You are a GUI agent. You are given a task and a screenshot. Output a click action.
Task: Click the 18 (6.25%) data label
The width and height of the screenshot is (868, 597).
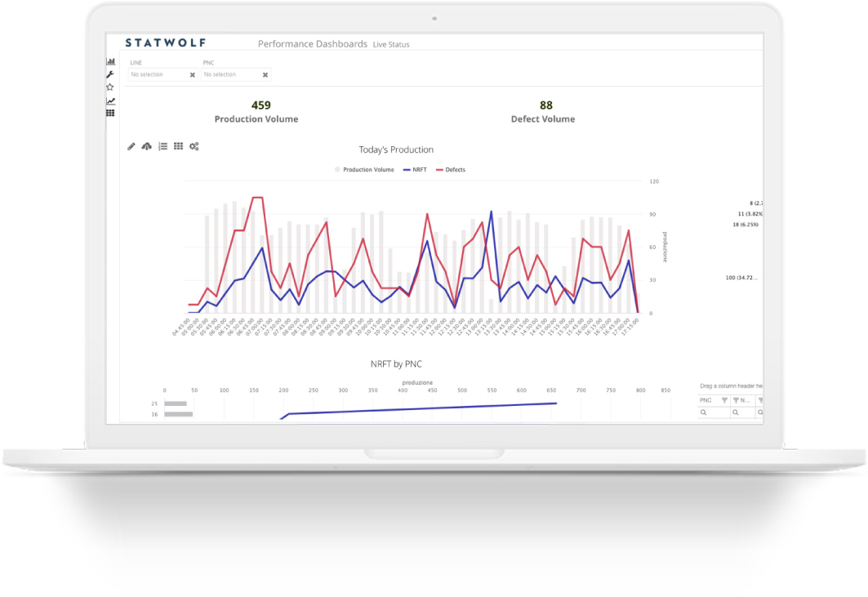(746, 225)
